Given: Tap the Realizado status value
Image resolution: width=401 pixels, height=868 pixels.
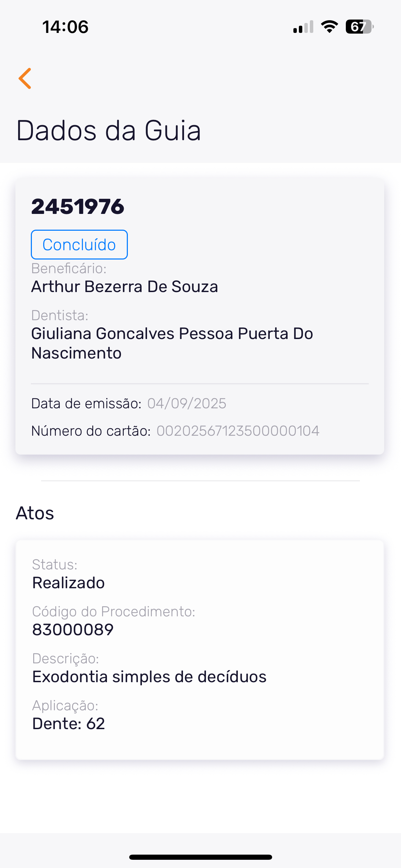Looking at the screenshot, I should (69, 583).
